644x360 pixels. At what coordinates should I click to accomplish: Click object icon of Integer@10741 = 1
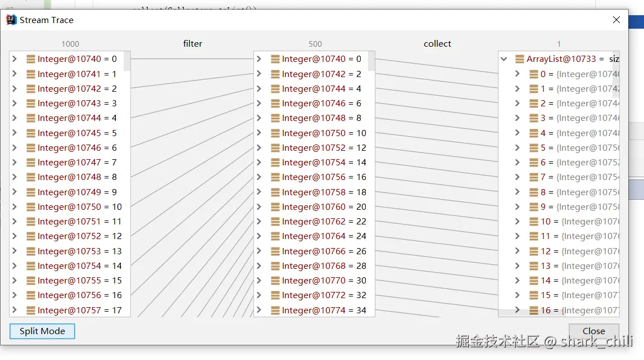pos(30,74)
